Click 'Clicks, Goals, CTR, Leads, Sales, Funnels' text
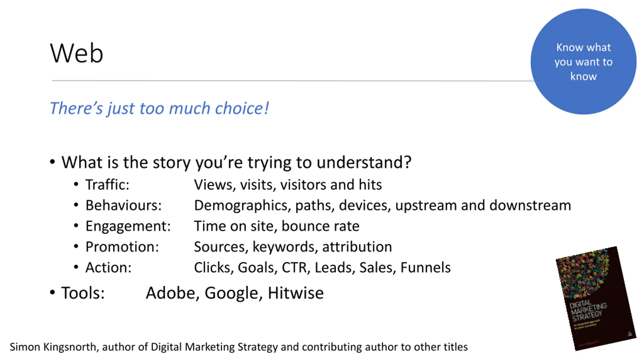Viewport: 644px width, 362px height. point(322,267)
